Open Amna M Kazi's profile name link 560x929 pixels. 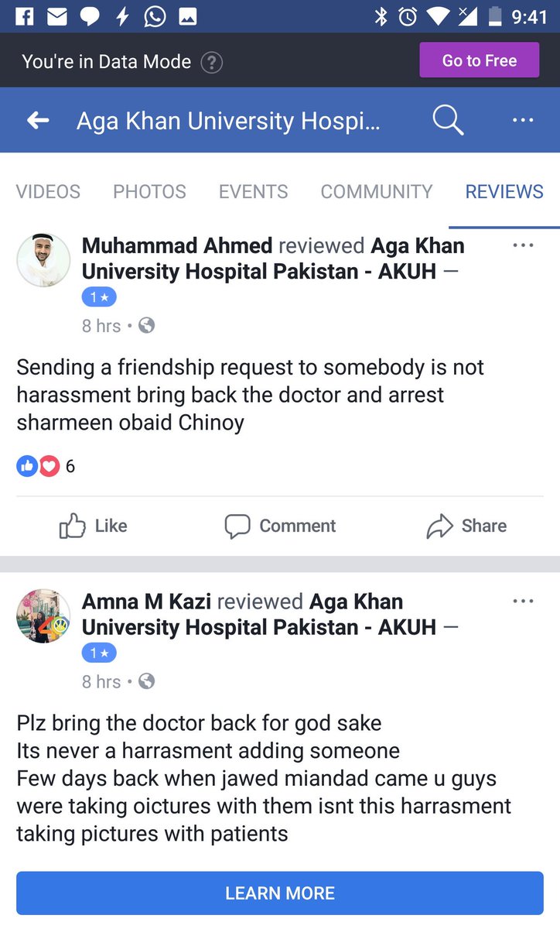click(x=147, y=601)
